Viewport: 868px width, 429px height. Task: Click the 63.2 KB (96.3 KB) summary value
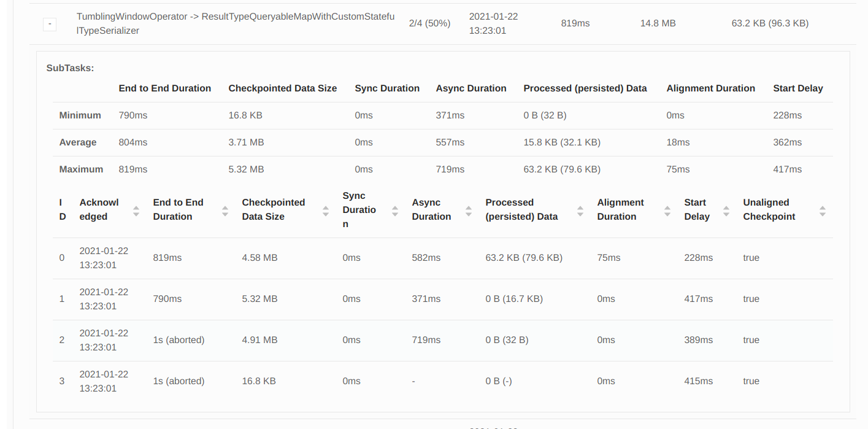[770, 23]
